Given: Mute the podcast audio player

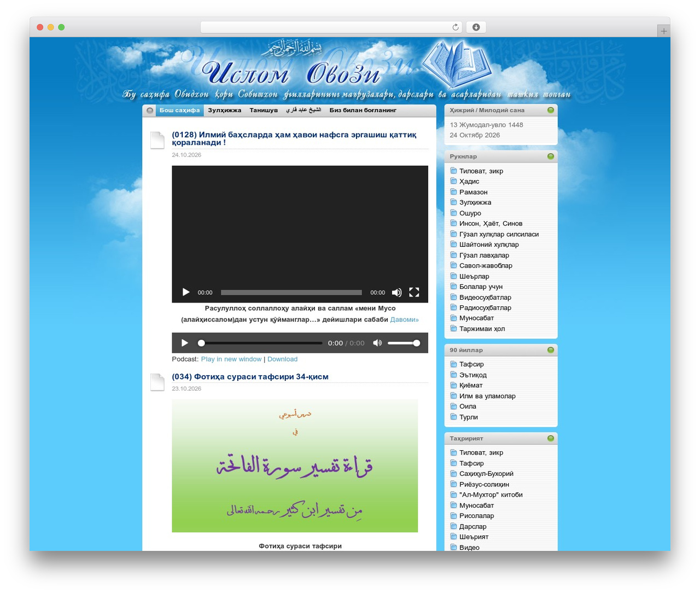Looking at the screenshot, I should pyautogui.click(x=377, y=343).
